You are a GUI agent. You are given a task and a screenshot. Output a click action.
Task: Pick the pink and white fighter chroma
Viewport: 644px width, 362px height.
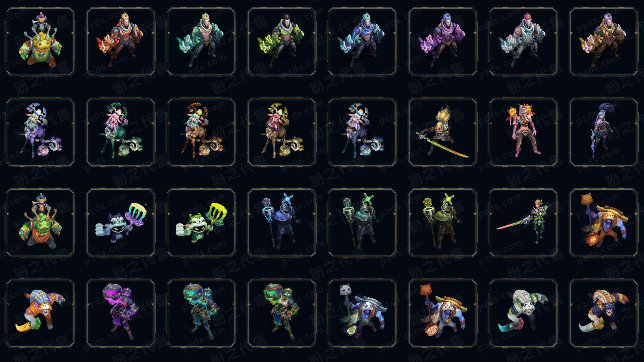(523, 42)
